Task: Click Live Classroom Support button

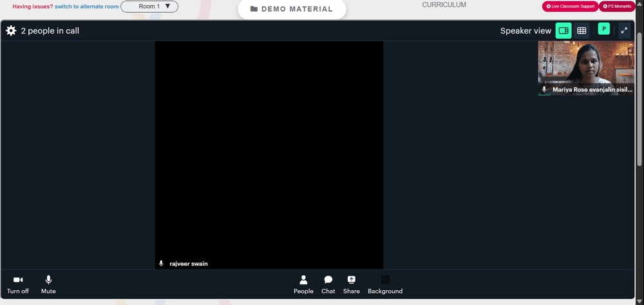Action: (570, 6)
